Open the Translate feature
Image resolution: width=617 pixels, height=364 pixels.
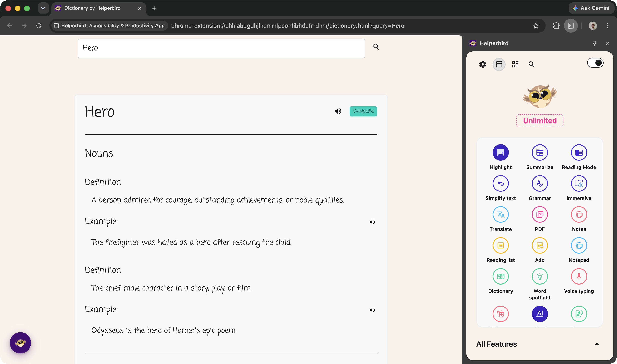tap(500, 214)
